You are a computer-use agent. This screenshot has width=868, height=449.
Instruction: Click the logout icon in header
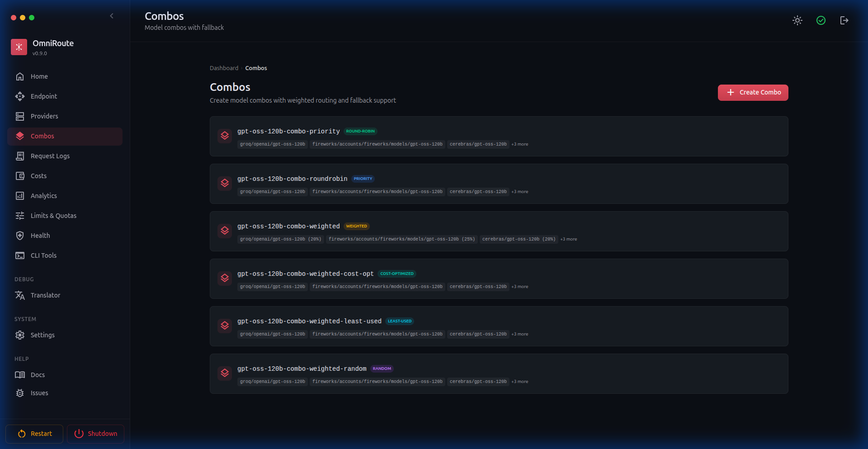tap(844, 20)
